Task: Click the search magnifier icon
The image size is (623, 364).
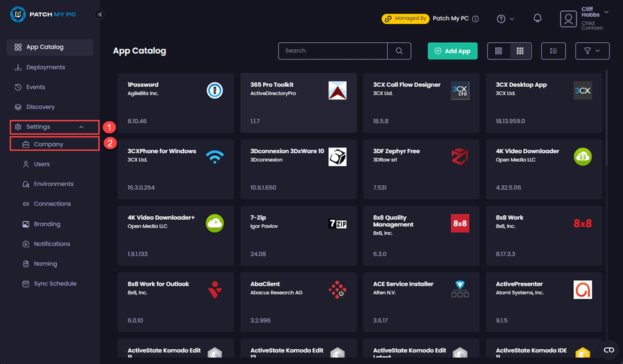Action: (399, 51)
